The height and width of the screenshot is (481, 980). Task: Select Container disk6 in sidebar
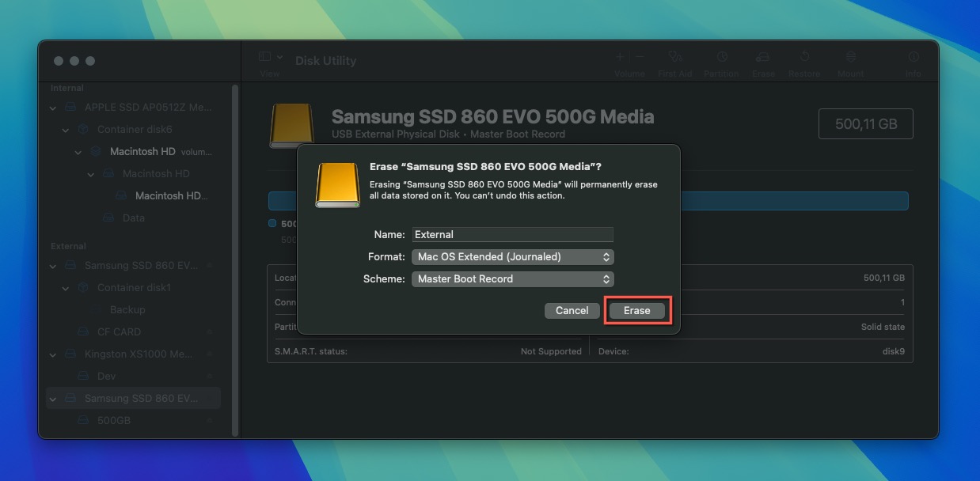(x=133, y=129)
